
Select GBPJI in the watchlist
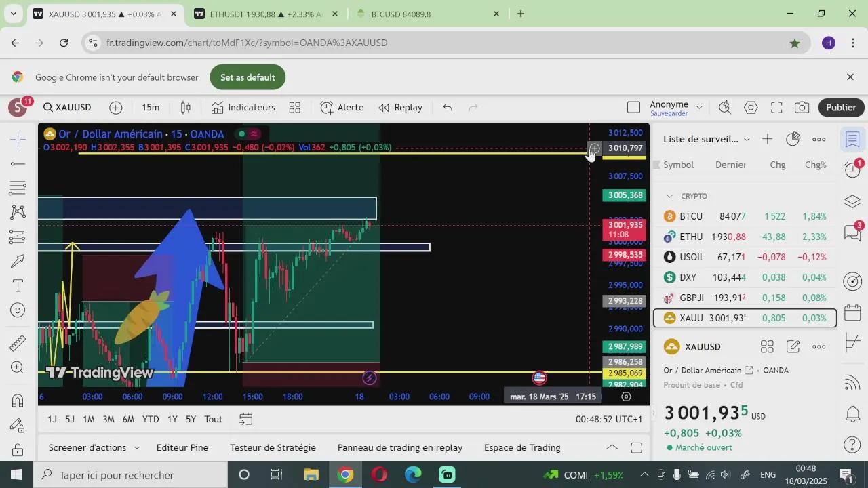tap(745, 298)
